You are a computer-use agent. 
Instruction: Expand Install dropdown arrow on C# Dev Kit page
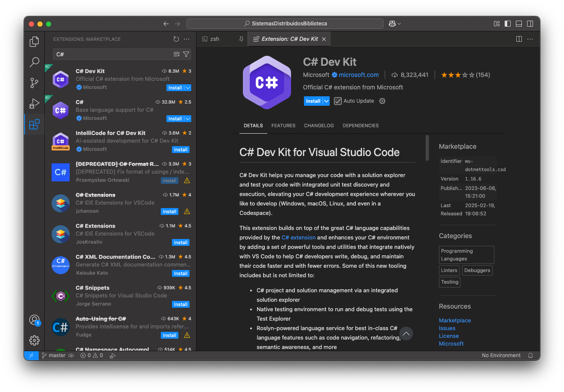pyautogui.click(x=326, y=101)
